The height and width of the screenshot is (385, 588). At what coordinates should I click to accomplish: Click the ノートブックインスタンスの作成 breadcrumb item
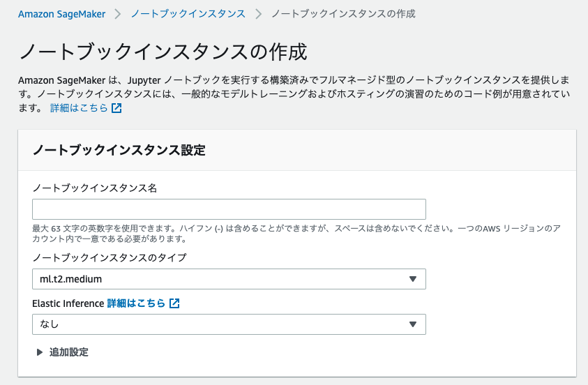click(343, 14)
